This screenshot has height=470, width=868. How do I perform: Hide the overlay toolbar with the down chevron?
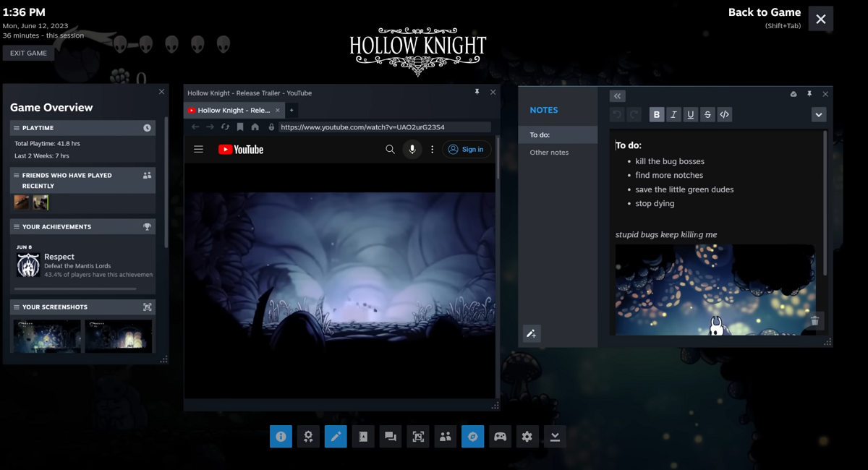[554, 436]
